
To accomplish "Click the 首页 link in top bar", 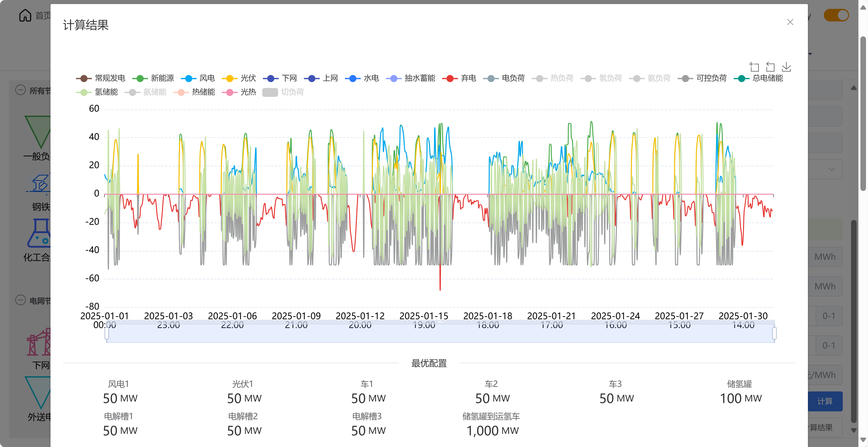I will coord(43,15).
